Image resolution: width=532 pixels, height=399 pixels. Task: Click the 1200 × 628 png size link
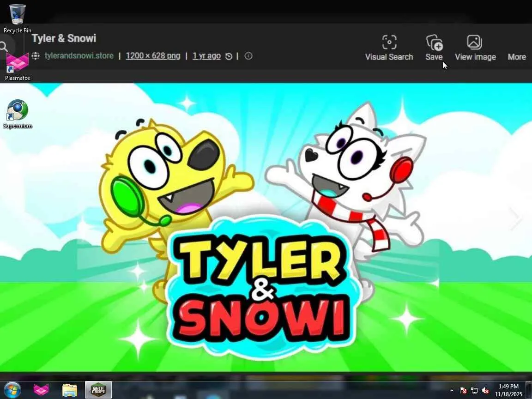(x=153, y=55)
